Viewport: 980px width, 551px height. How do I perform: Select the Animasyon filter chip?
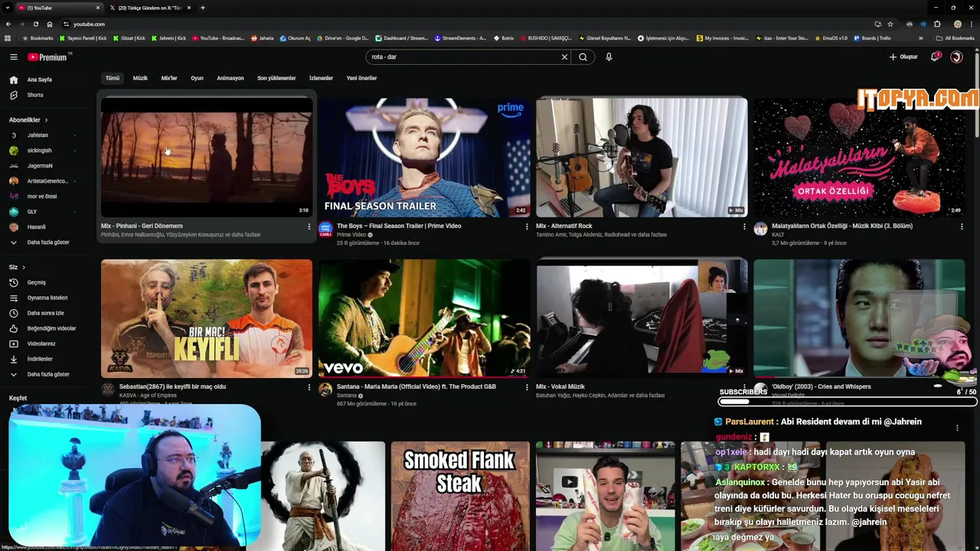point(230,78)
